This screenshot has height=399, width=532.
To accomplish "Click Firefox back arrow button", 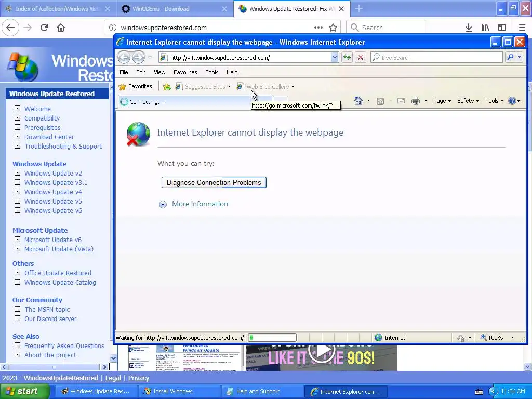I will (10, 28).
